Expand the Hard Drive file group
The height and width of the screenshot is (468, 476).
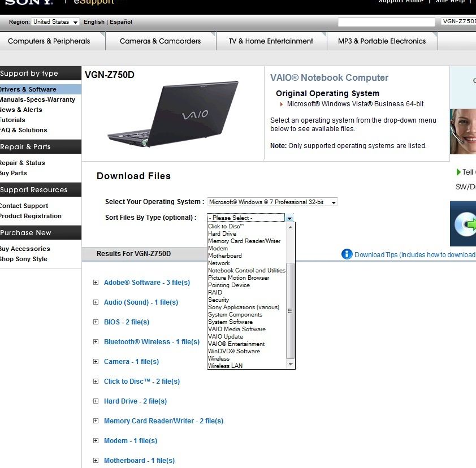(96, 401)
